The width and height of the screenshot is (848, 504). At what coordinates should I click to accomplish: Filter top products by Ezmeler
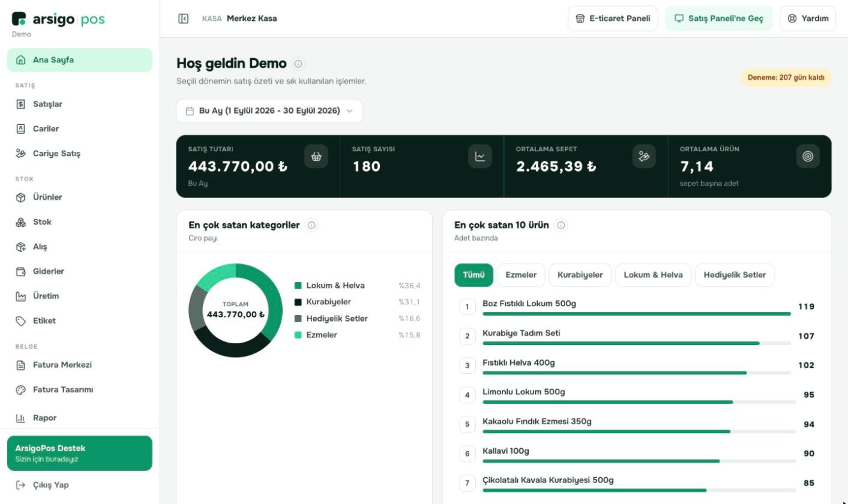tap(521, 275)
